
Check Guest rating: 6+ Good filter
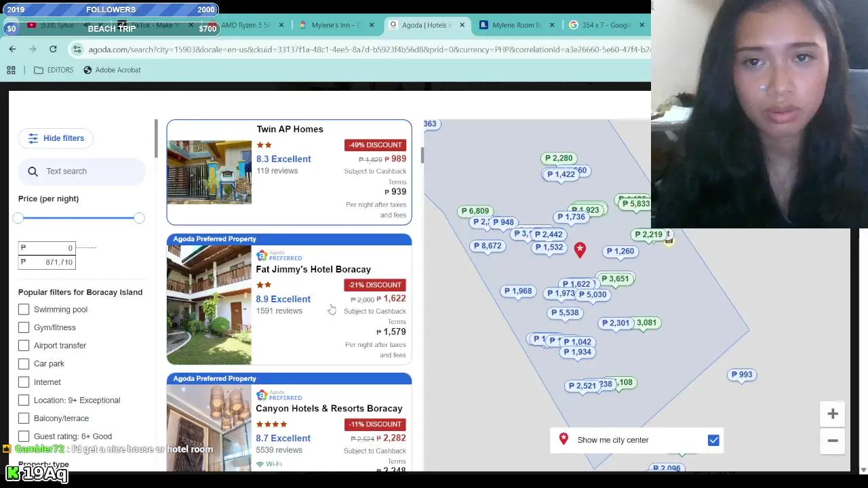point(24,436)
